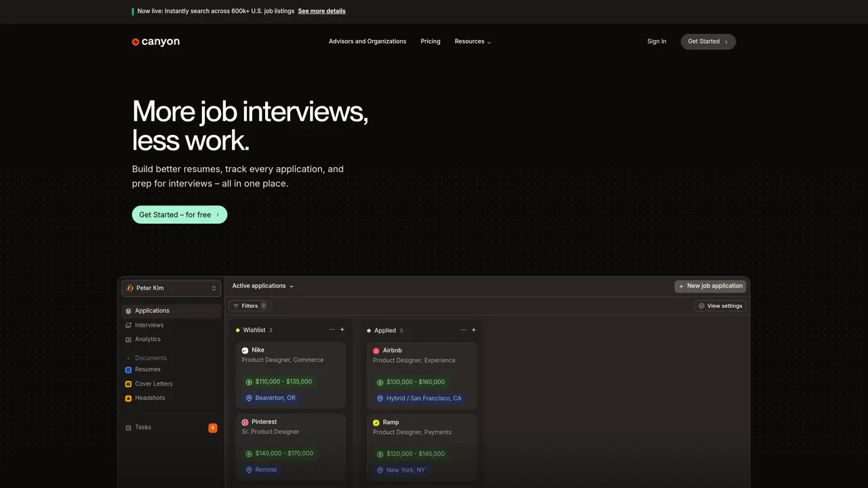Open the Applied column more options
This screenshot has width=868, height=488.
click(464, 330)
